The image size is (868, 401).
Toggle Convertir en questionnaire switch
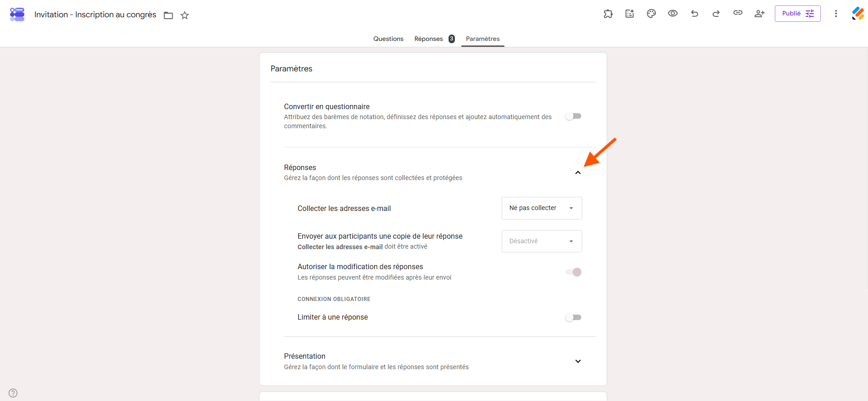coord(574,116)
